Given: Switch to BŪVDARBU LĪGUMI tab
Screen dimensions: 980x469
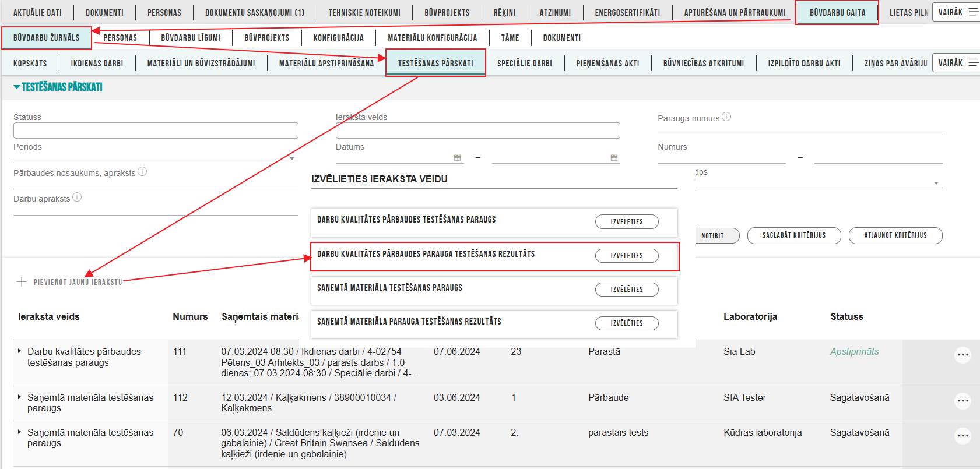Looking at the screenshot, I should click(191, 38).
